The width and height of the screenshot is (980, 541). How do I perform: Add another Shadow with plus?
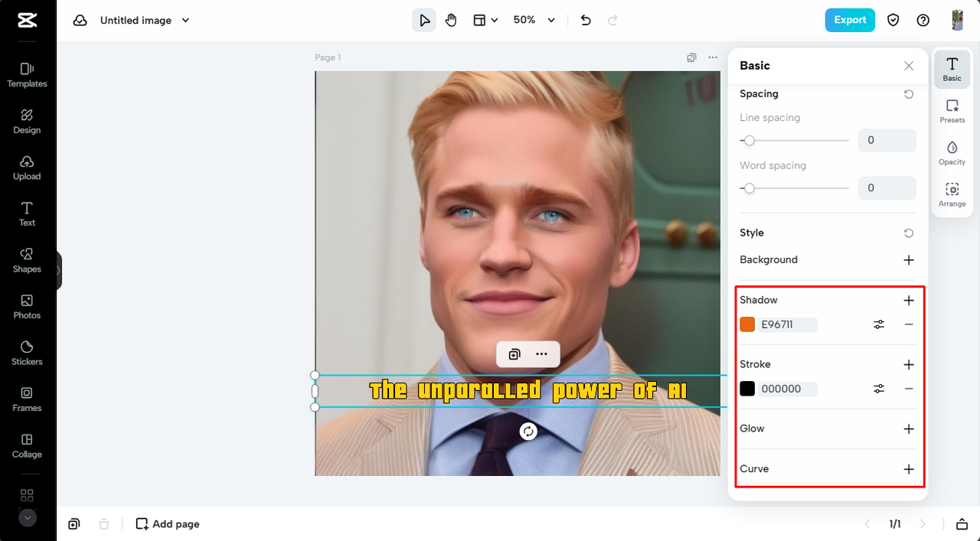pos(909,301)
